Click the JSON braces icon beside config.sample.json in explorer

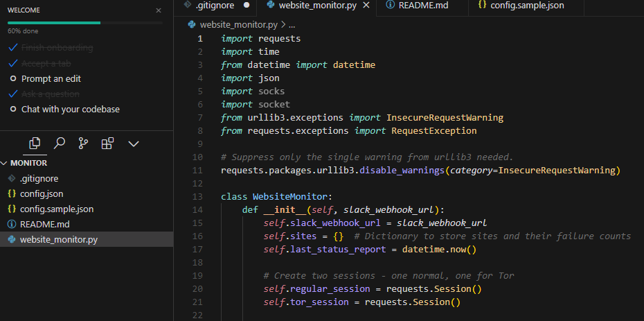click(12, 209)
